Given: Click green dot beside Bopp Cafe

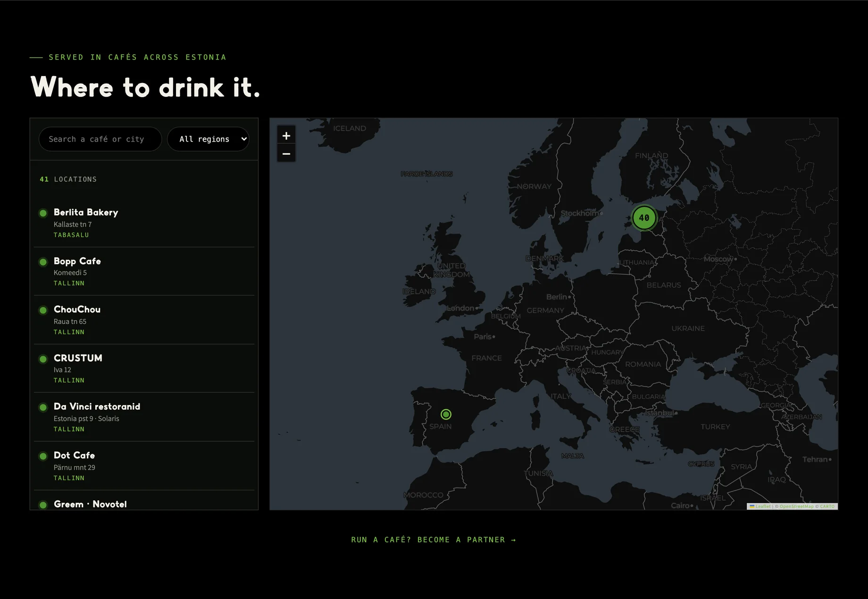Looking at the screenshot, I should coord(43,262).
